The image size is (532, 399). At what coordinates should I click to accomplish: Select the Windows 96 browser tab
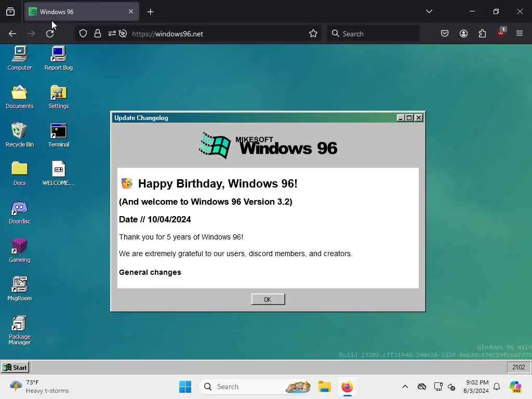click(82, 11)
